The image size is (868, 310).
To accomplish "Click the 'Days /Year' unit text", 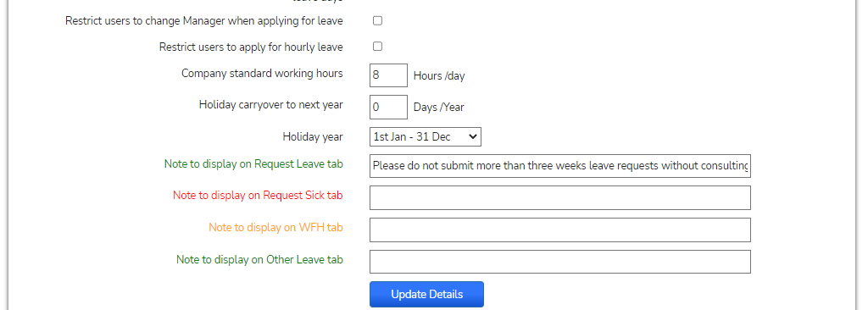I will pyautogui.click(x=438, y=108).
